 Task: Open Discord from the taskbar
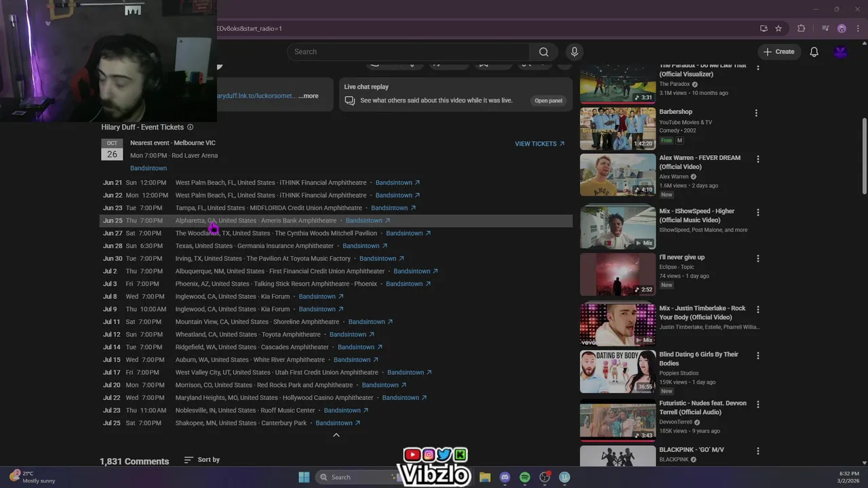pos(505,477)
